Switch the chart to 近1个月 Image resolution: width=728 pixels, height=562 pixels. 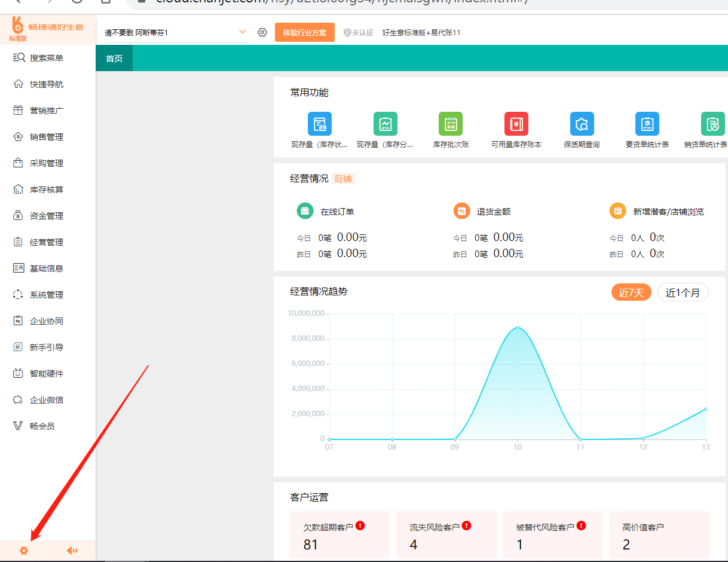pos(683,292)
